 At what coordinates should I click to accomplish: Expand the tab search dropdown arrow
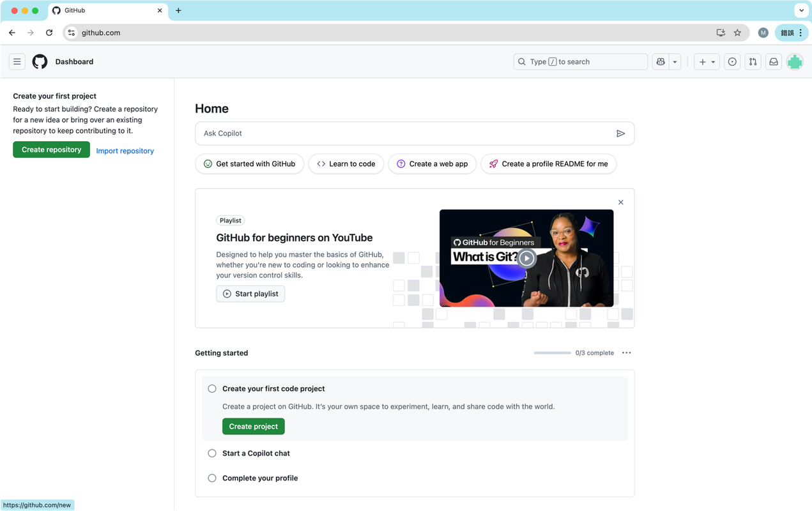[801, 10]
